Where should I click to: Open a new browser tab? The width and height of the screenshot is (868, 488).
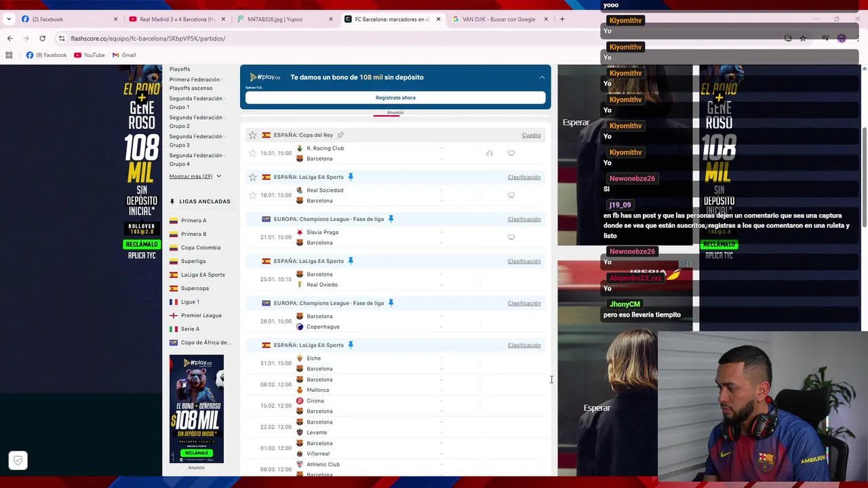point(562,19)
